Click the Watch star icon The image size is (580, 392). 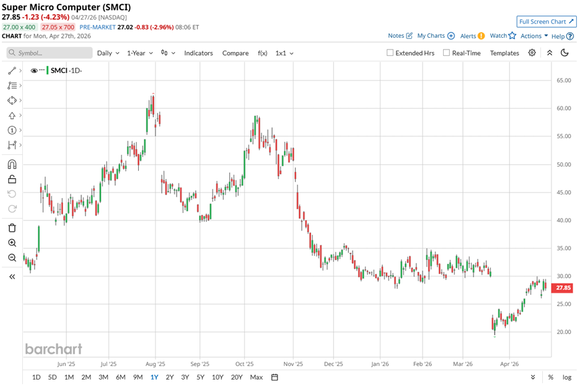pos(512,35)
